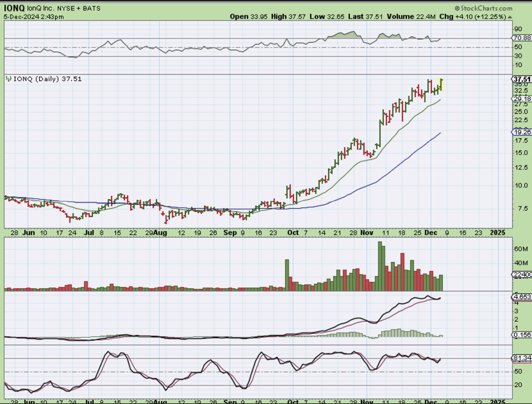This screenshot has width=532, height=404.
Task: Click the 30 level on the RSI axis
Action: (x=518, y=56)
